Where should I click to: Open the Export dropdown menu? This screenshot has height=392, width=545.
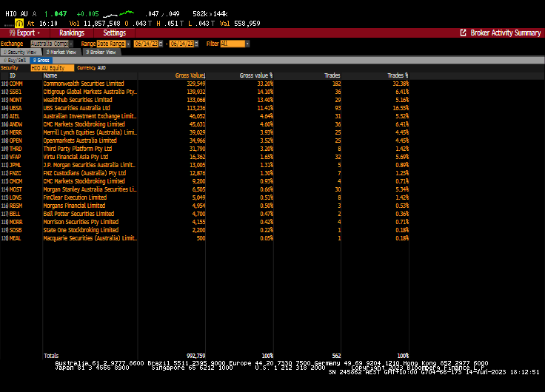pos(24,33)
